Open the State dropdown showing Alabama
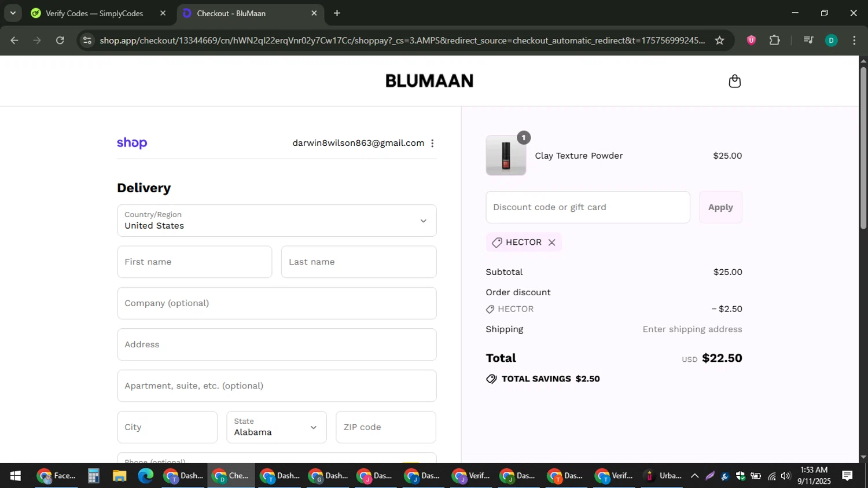 (277, 427)
